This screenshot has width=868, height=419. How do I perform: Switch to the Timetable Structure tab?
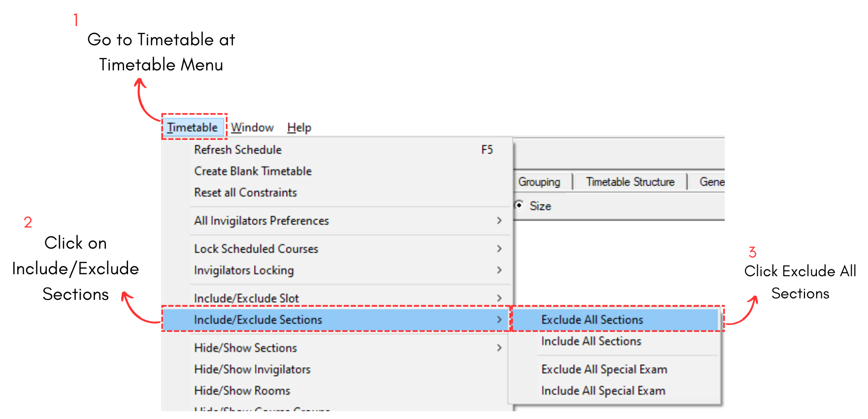[x=630, y=181]
